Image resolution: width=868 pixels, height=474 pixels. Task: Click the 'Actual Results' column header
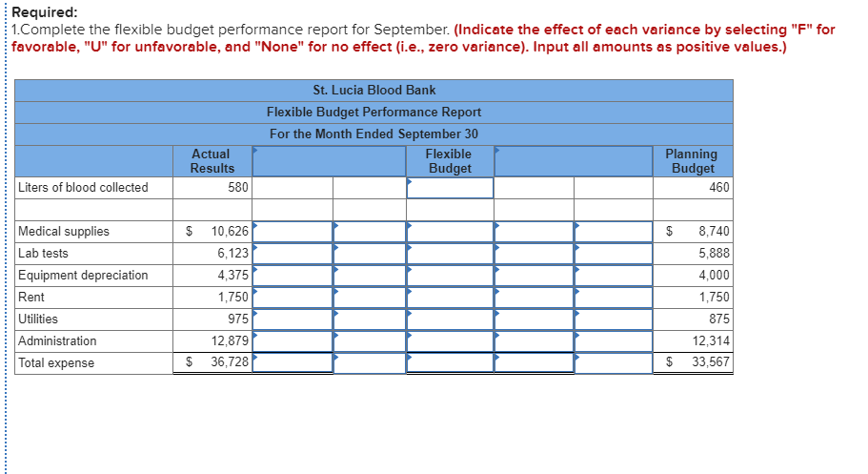coord(212,161)
